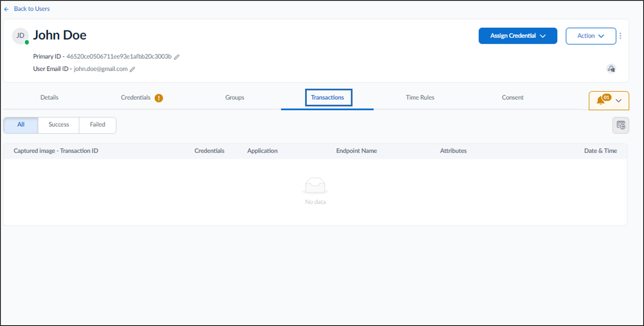Click the No data placeholder text
Viewport: 644px width, 326px height.
click(315, 202)
